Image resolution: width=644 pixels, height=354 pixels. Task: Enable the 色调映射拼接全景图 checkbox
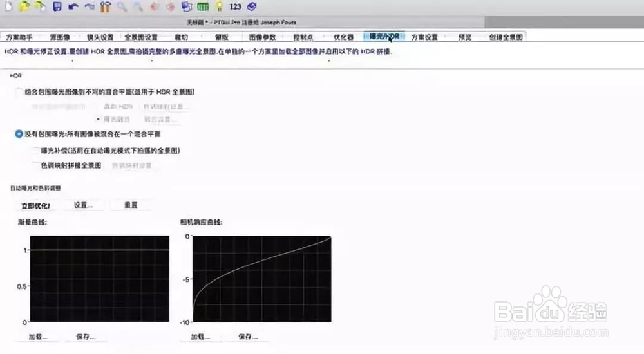[x=36, y=165]
